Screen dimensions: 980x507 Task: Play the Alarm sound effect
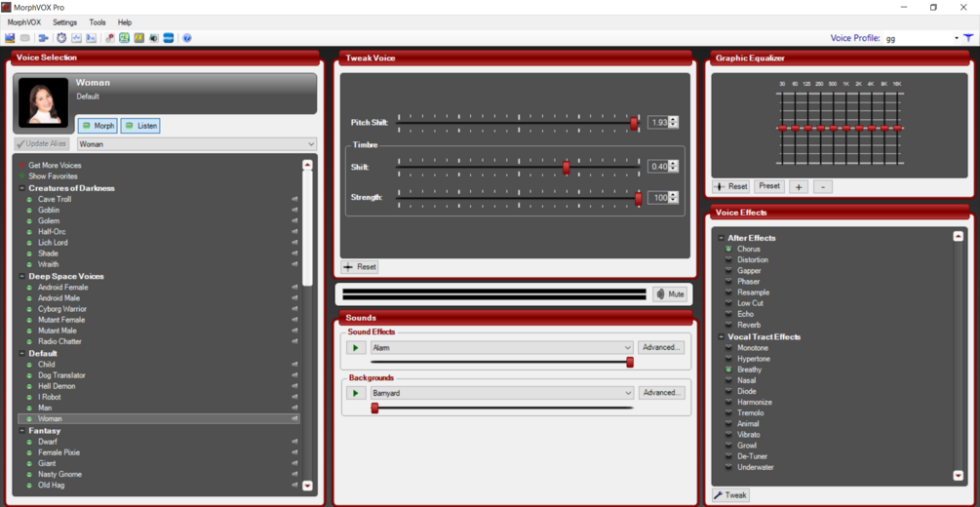click(356, 347)
